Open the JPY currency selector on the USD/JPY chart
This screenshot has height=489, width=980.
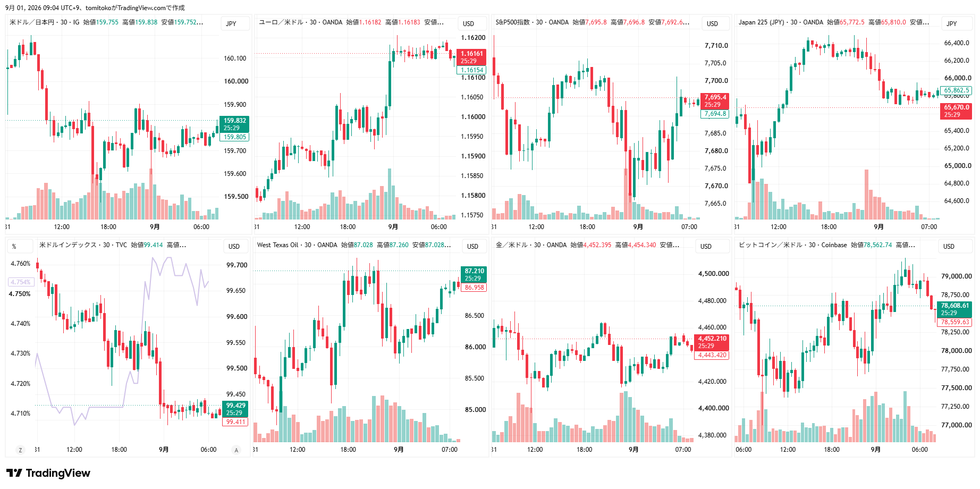tap(231, 23)
